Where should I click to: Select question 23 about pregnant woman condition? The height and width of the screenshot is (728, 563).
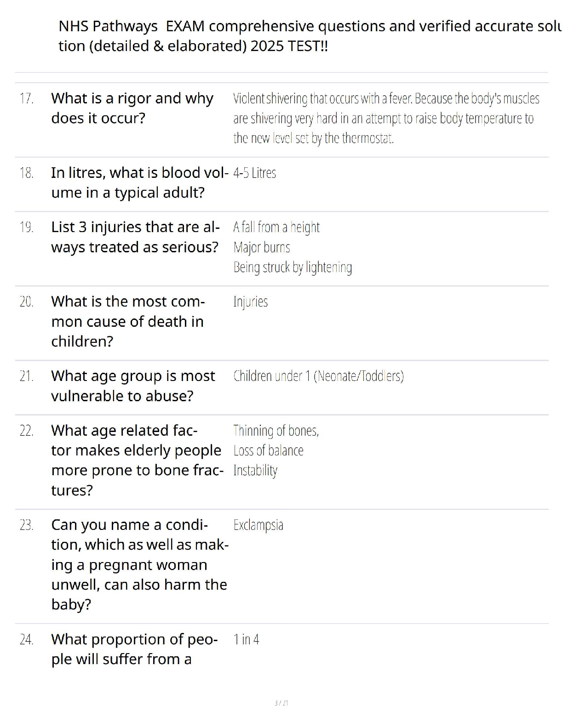[140, 564]
